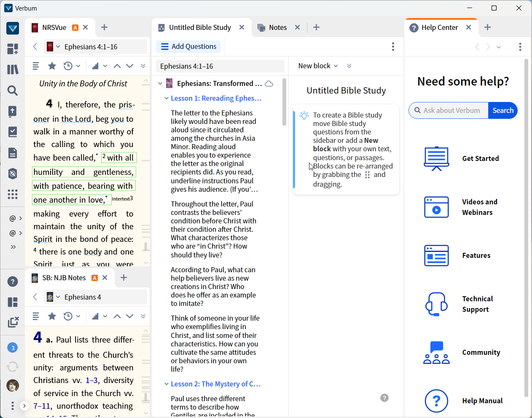Screen dimensions: 532x418
Task: Collapse Lesson 1: Rereading Ephesians
Action: click(167, 98)
